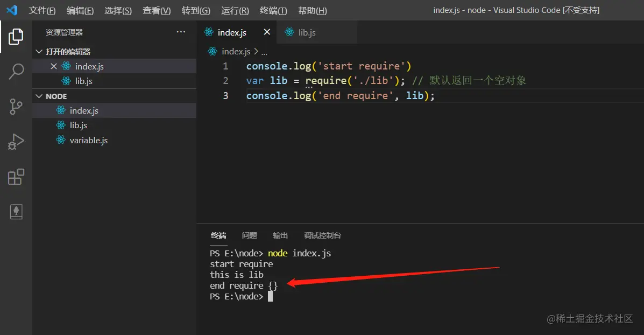Click the VS Code logo icon
Viewport: 644px width, 335px height.
[12, 10]
